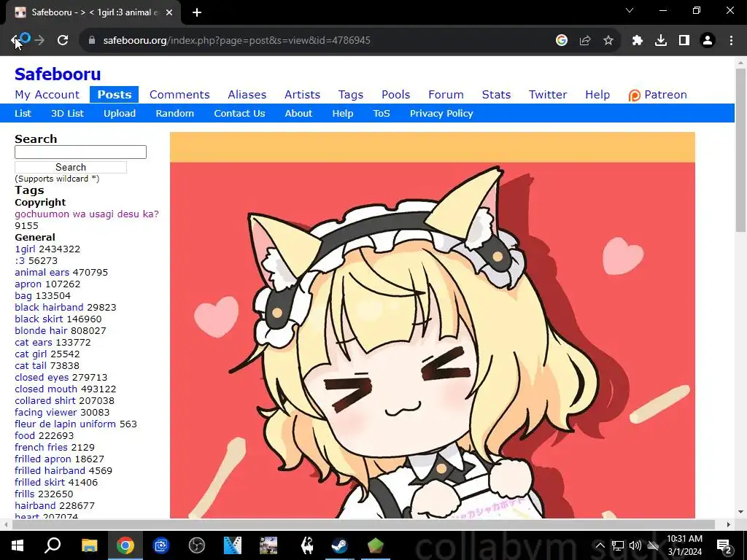Open a new browser tab
Image resolution: width=747 pixels, height=560 pixels.
tap(197, 13)
